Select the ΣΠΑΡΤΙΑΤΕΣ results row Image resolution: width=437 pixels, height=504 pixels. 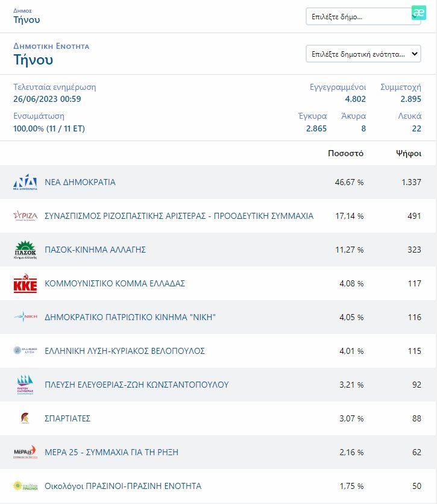218,418
